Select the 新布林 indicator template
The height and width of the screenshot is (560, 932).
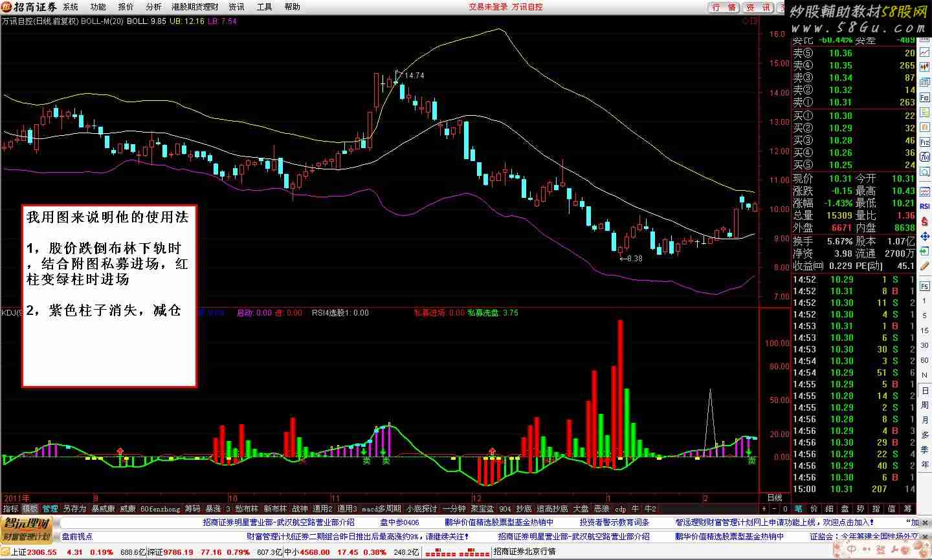coord(274,509)
